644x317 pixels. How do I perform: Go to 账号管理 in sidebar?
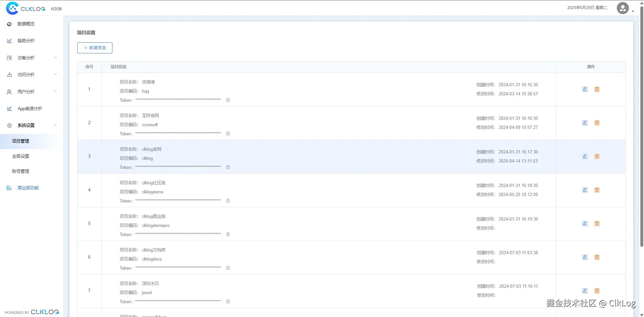tap(21, 171)
